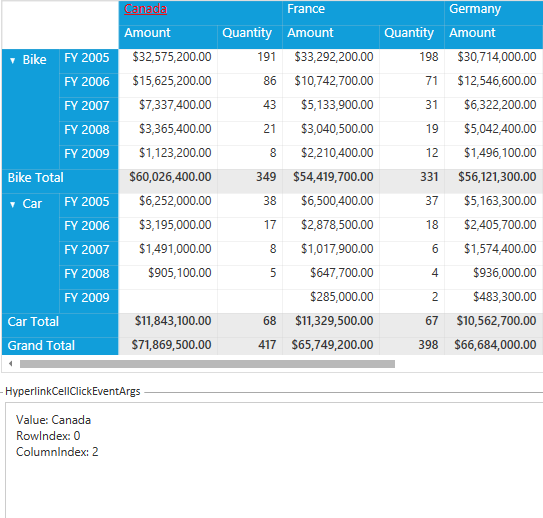Screen dimensions: 543x518
Task: Select the Canada Bike Total $60,026,400.00
Action: (x=168, y=181)
